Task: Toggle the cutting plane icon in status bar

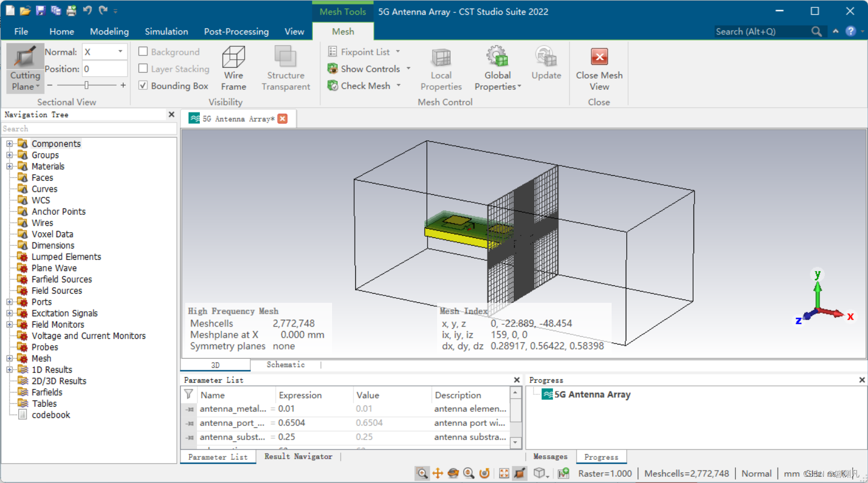Action: point(520,473)
